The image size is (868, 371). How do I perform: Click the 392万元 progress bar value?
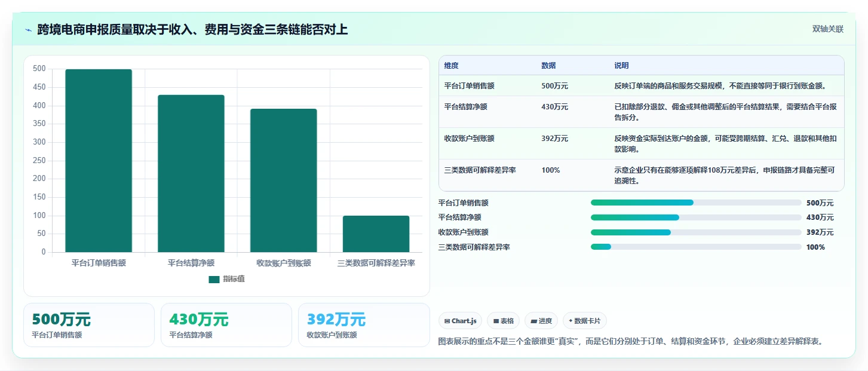pos(820,232)
